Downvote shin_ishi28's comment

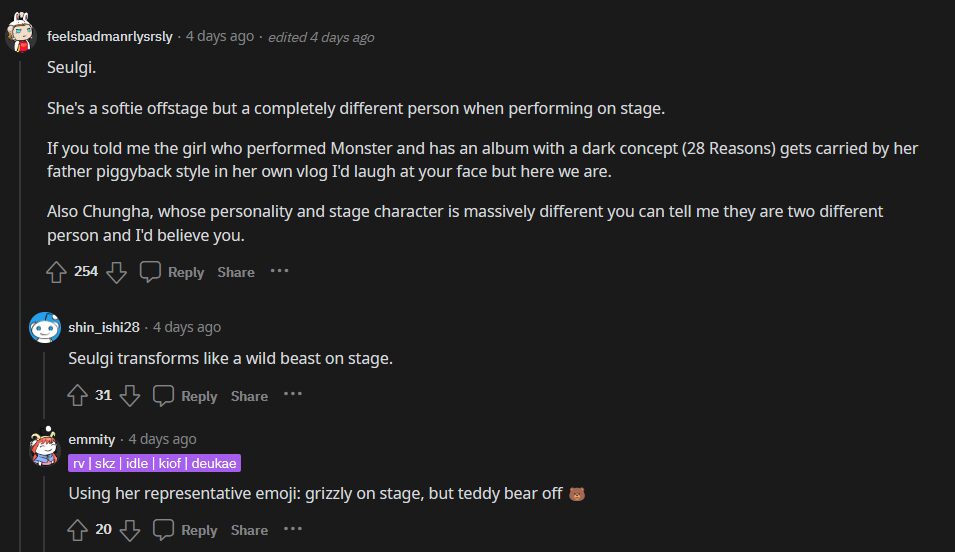click(x=130, y=395)
